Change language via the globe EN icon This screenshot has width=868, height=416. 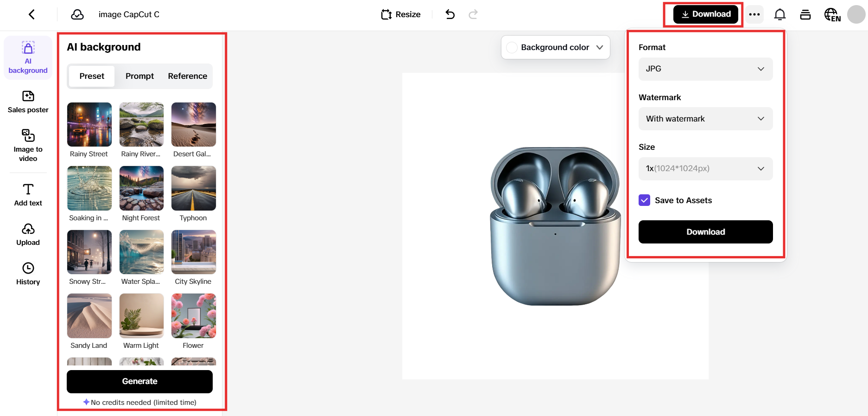tap(832, 14)
